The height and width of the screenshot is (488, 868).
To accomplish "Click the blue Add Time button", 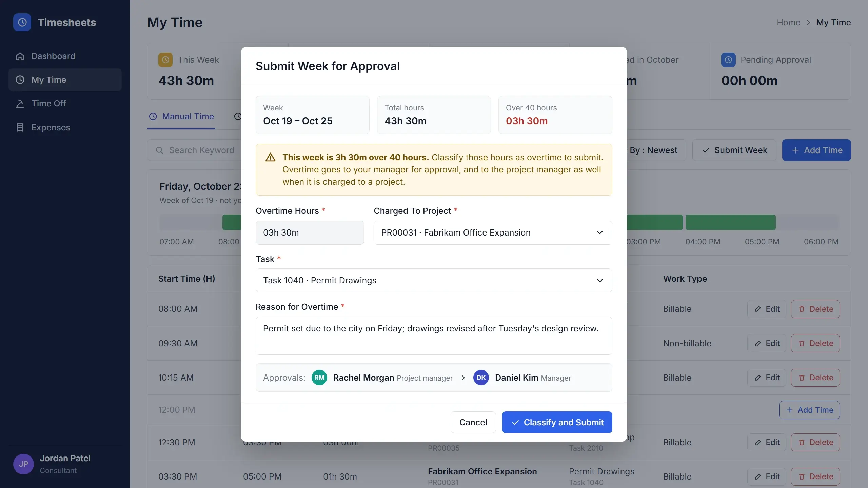I will point(816,150).
